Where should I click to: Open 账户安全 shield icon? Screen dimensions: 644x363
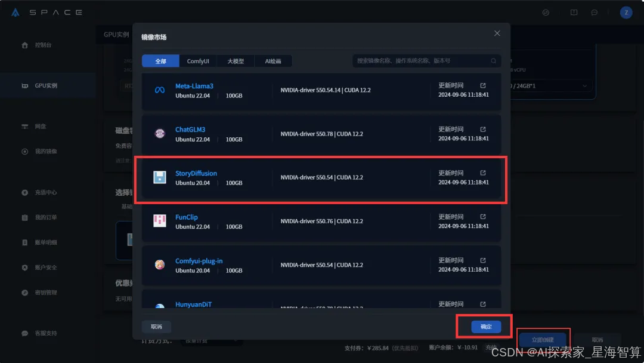pyautogui.click(x=24, y=267)
